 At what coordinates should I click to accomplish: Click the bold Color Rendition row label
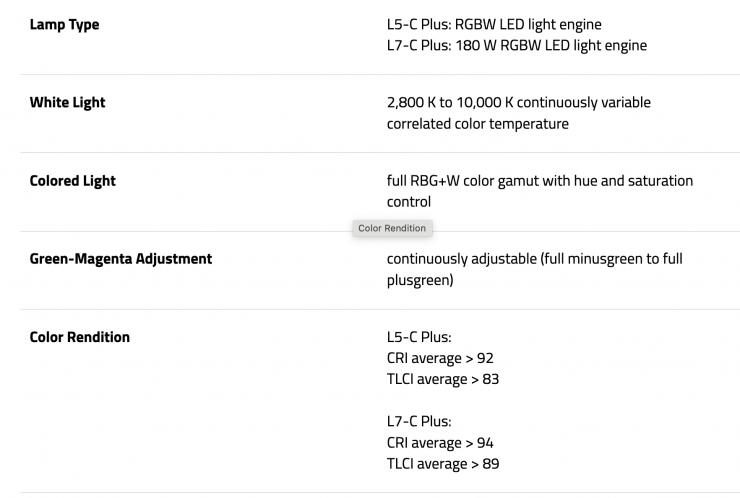(x=79, y=337)
